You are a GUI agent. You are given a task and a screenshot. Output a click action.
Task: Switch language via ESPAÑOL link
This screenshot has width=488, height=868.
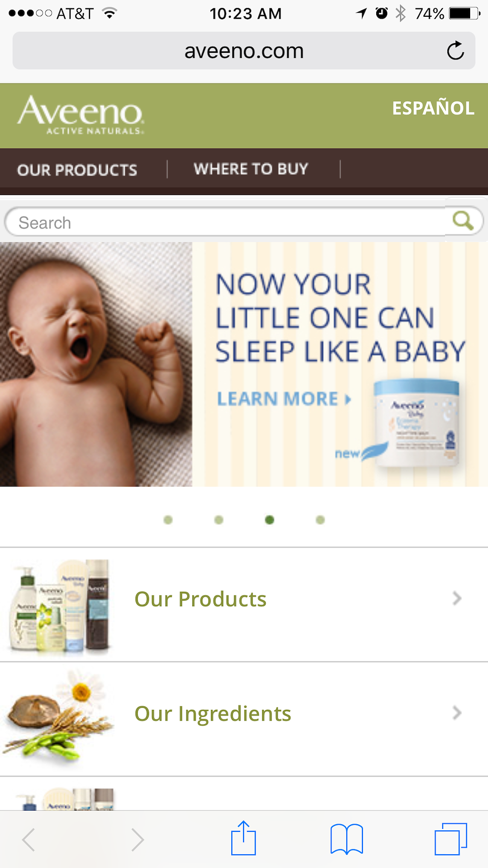coord(433,108)
